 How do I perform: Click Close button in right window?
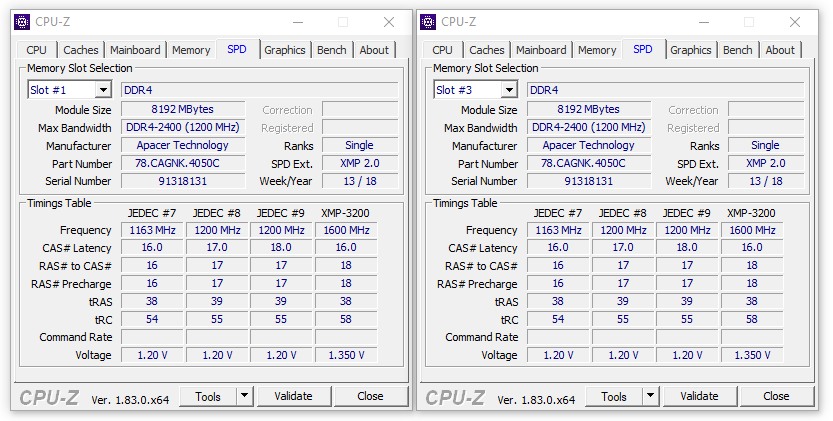pyautogui.click(x=776, y=397)
